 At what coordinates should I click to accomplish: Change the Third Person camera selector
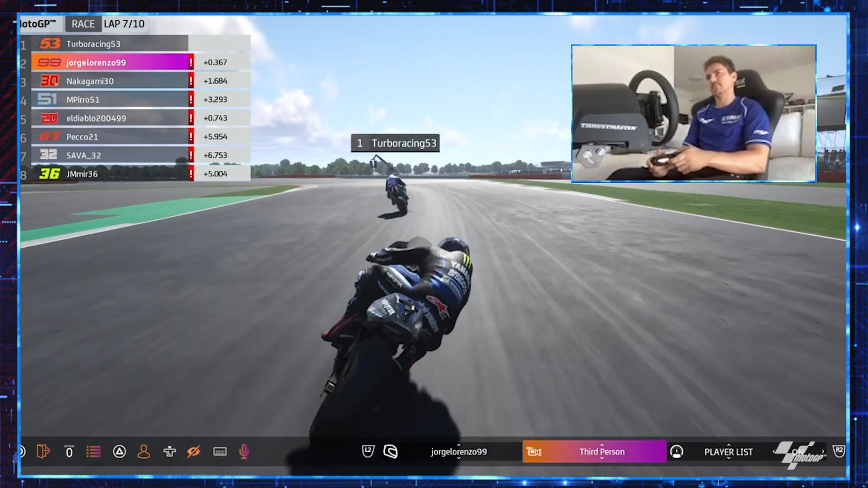pos(601,451)
